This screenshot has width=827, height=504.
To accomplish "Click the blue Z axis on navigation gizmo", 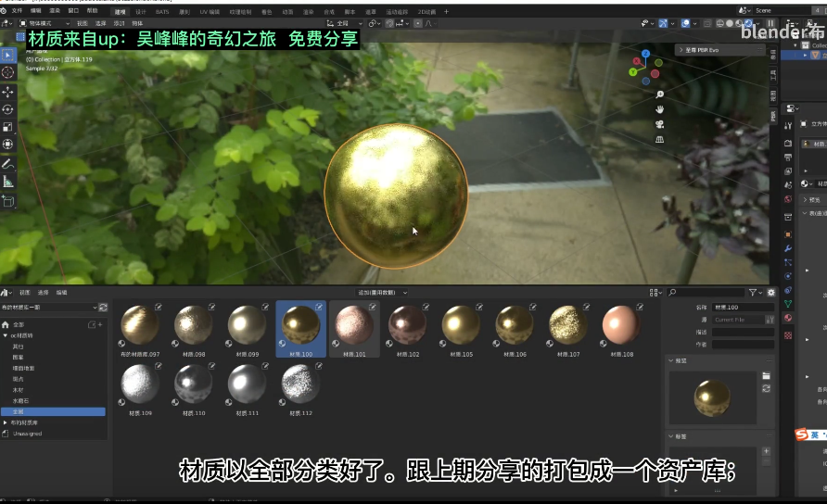I will (x=645, y=54).
